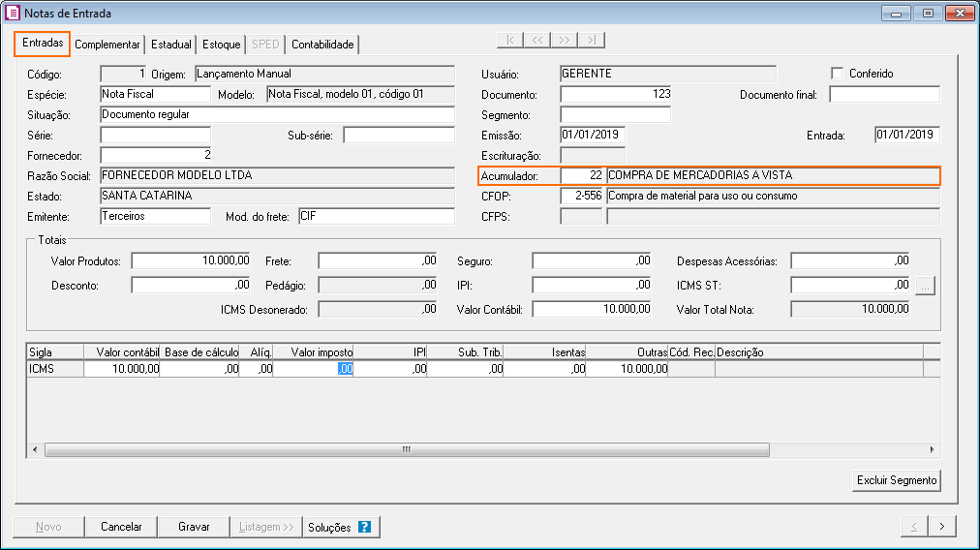
Task: Click the ICMS sigla cell in grid
Action: (x=55, y=369)
